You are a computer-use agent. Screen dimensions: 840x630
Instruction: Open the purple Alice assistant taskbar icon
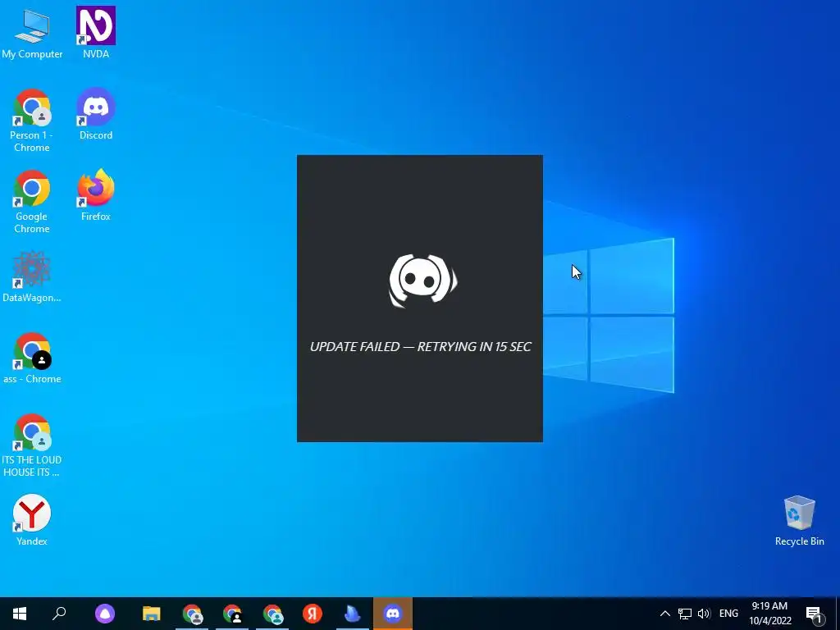(x=105, y=614)
